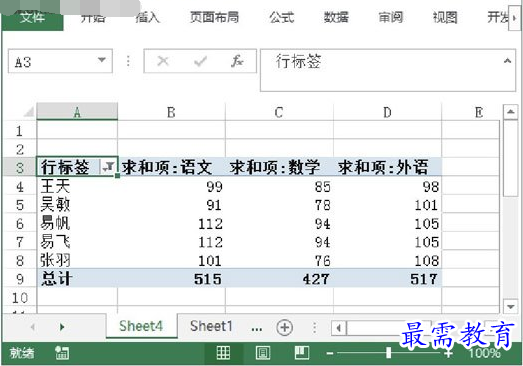The width and height of the screenshot is (523, 366).
Task: Add a new sheet with plus button
Action: point(285,328)
